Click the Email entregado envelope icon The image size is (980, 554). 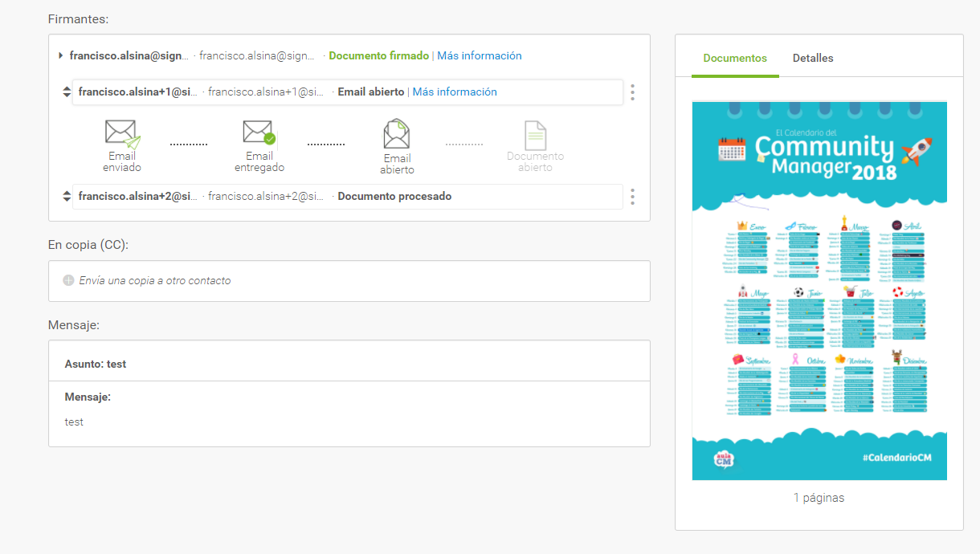pos(259,132)
